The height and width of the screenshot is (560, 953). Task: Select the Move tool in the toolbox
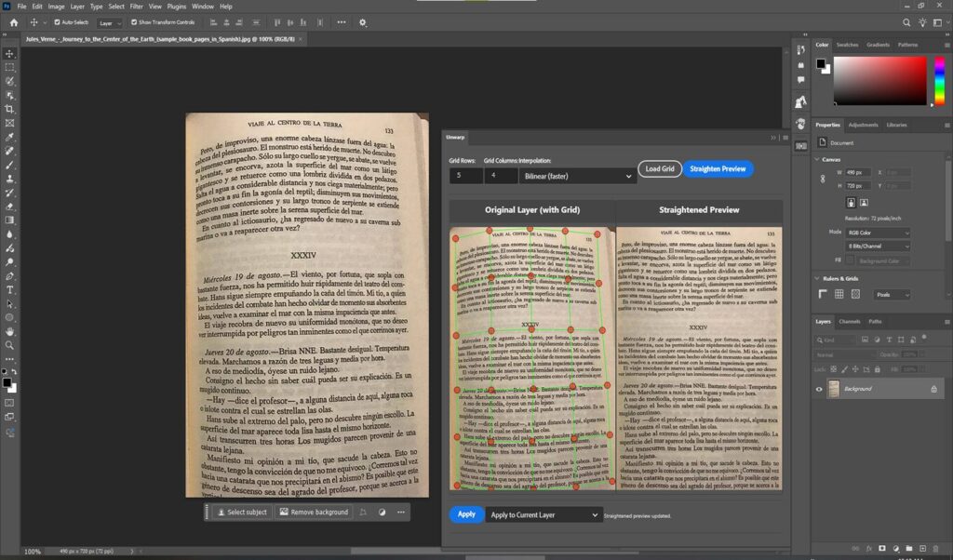coord(9,53)
